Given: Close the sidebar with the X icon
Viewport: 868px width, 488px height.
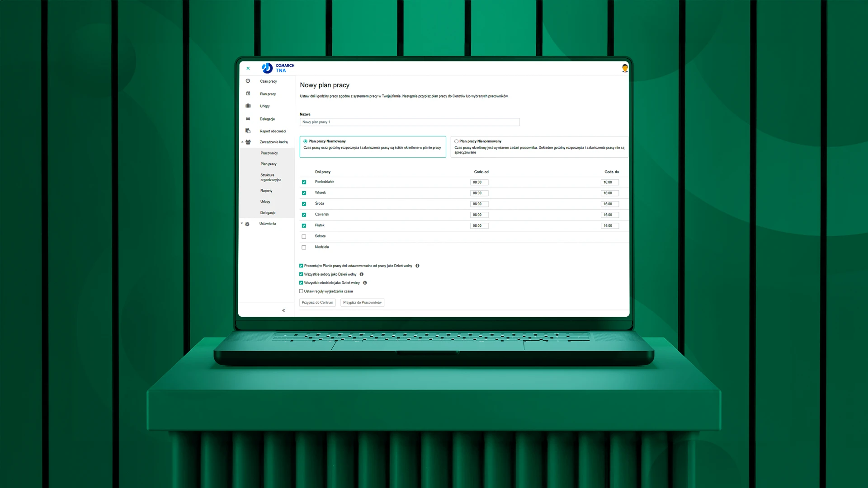Looking at the screenshot, I should tap(248, 68).
